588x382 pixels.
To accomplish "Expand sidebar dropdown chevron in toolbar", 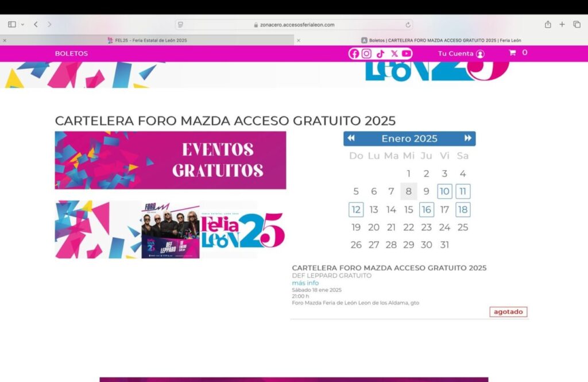I will pyautogui.click(x=22, y=24).
